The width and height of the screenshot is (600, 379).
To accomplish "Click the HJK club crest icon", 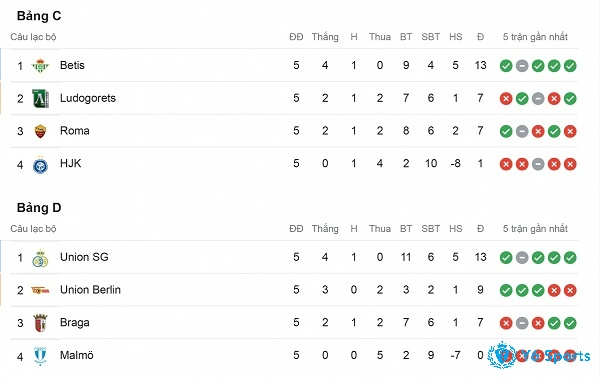I will [x=40, y=165].
